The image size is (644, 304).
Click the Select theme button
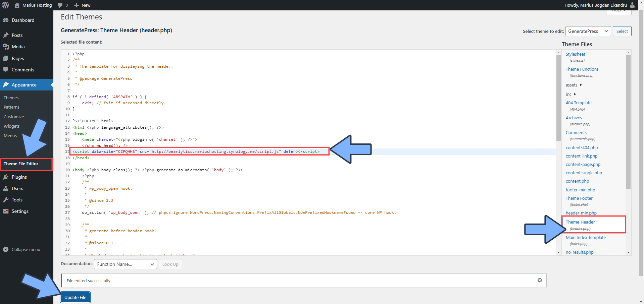(622, 31)
